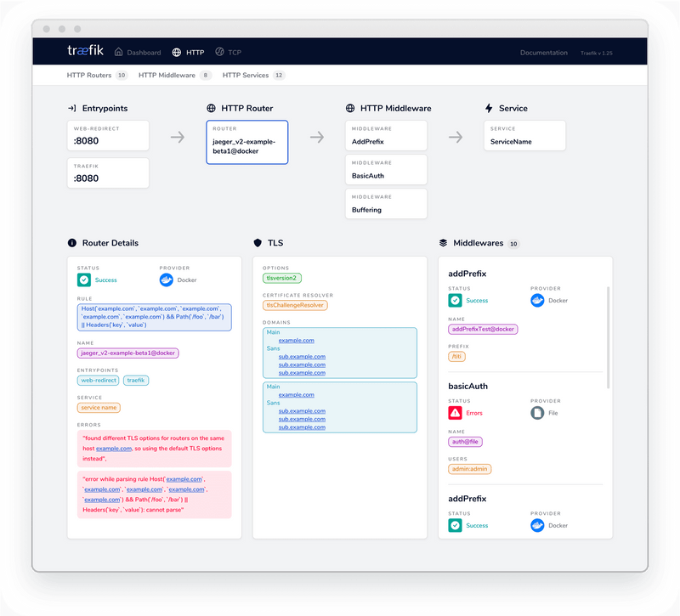Viewport: 680px width, 616px height.
Task: Click the Docker whale icon under addPrefix provider
Action: pyautogui.click(x=537, y=300)
